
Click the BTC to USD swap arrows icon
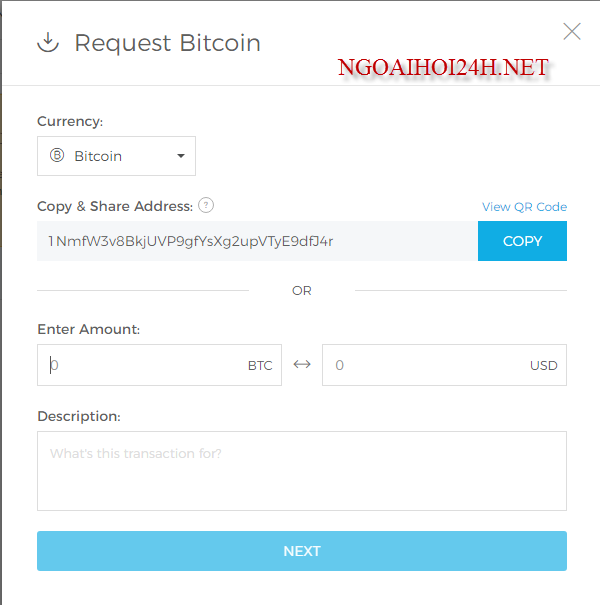click(302, 365)
